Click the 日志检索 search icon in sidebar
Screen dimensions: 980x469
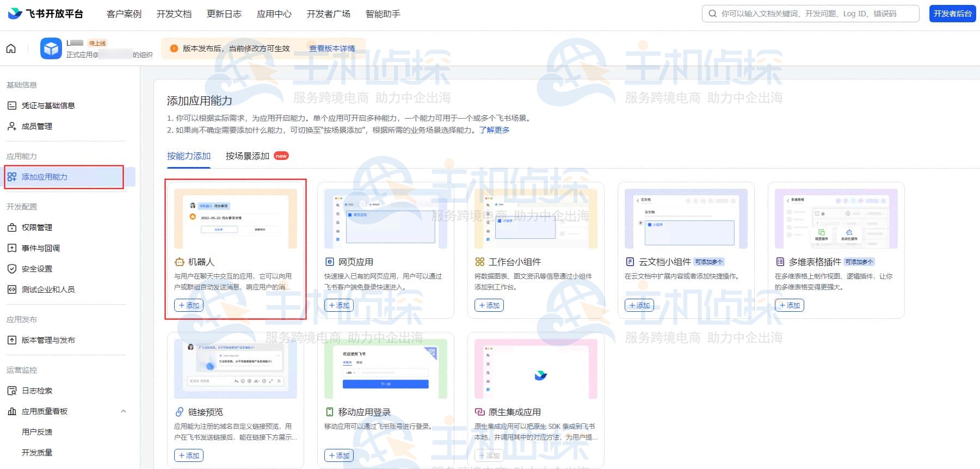12,391
